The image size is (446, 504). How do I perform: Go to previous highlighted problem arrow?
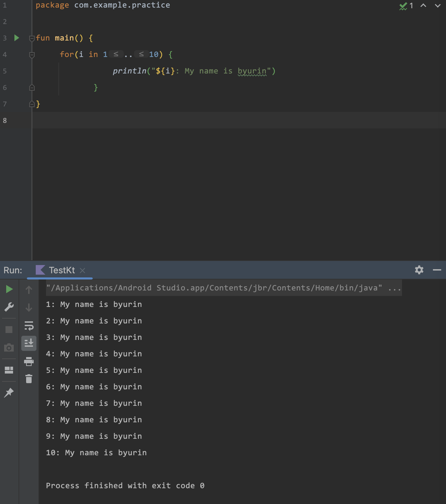click(x=423, y=5)
